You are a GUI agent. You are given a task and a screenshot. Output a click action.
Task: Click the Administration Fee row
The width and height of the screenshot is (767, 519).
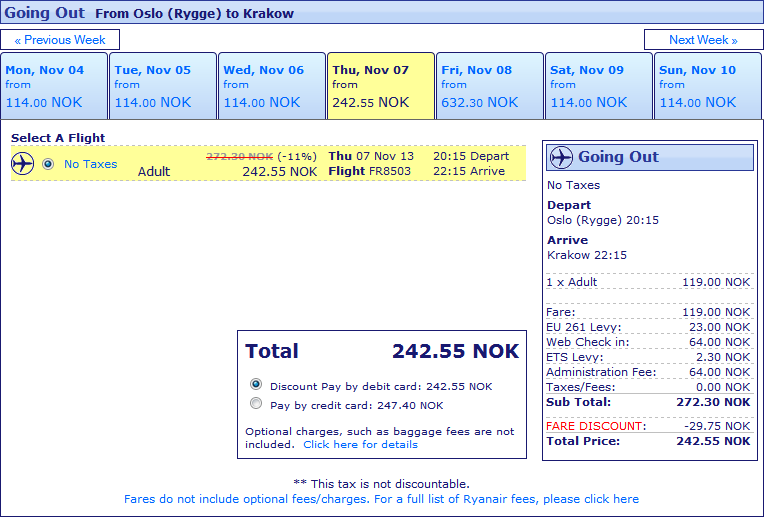tap(648, 372)
